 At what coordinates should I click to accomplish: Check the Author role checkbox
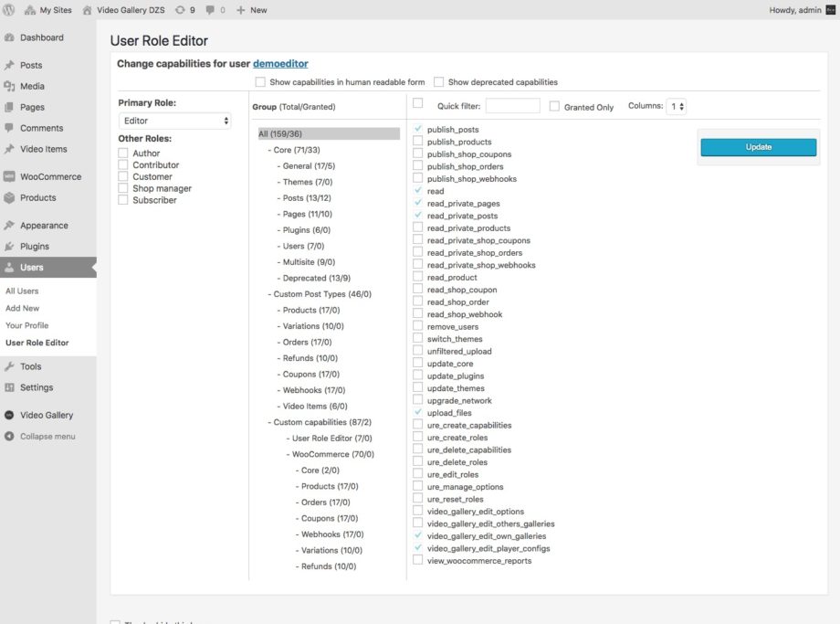tap(123, 153)
